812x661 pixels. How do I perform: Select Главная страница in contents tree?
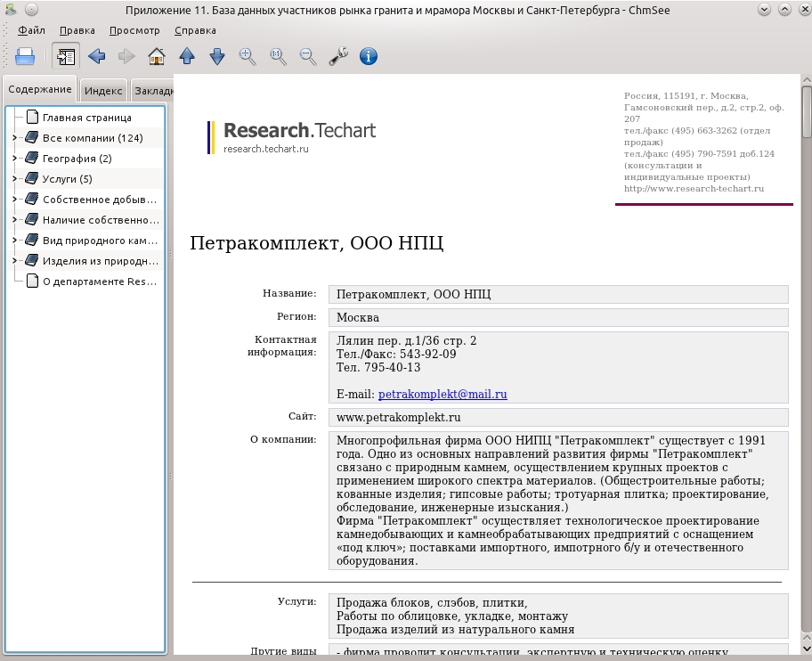click(x=87, y=118)
